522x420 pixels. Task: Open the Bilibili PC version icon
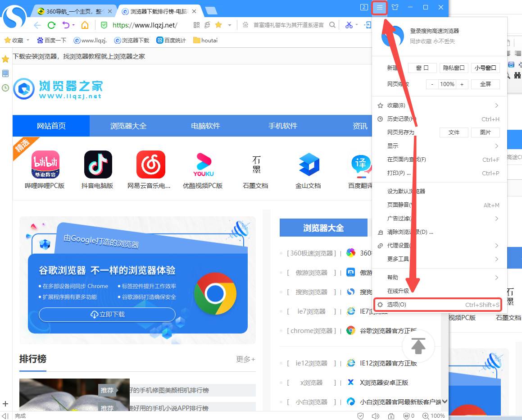(x=45, y=164)
